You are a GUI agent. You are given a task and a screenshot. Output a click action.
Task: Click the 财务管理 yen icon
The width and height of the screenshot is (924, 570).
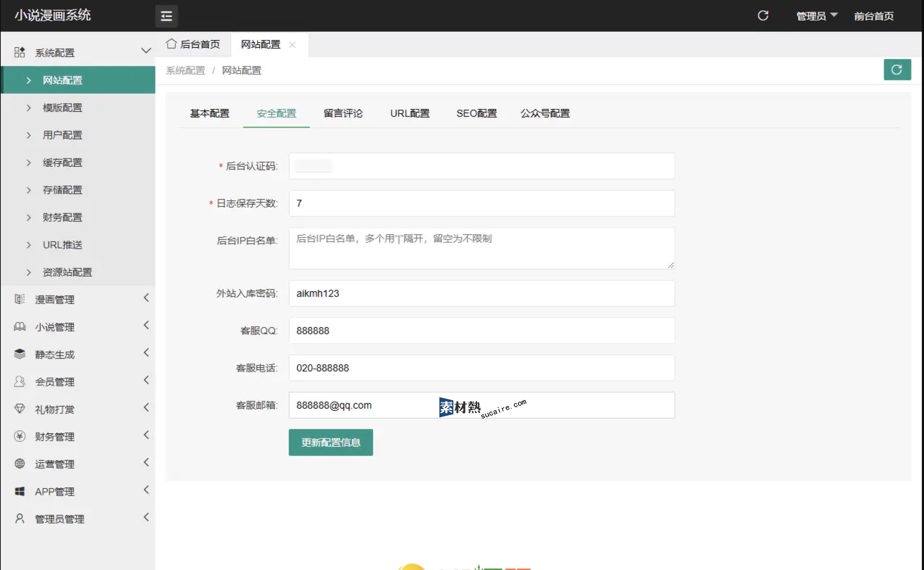point(19,436)
